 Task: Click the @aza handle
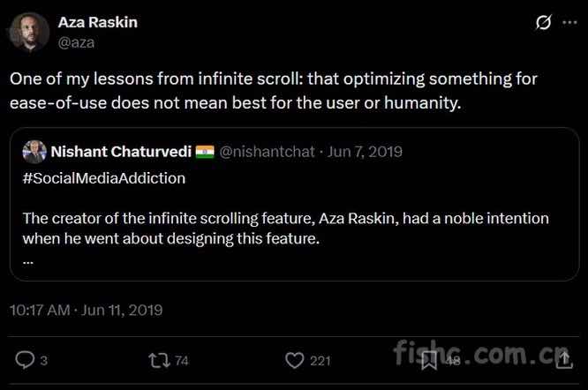pyautogui.click(x=76, y=41)
